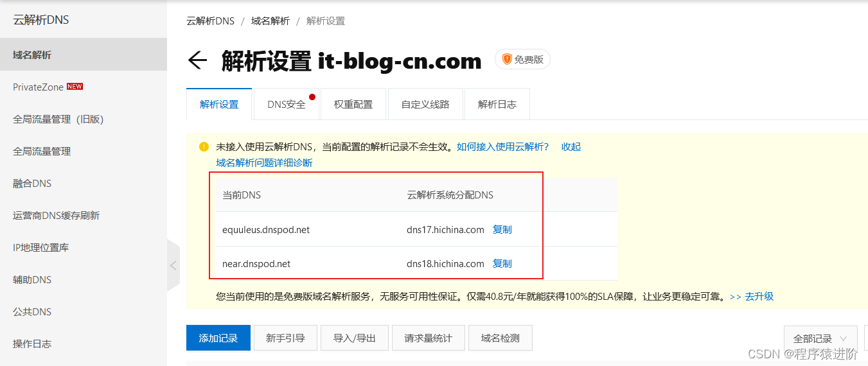The height and width of the screenshot is (366, 868).
Task: Click the orange shield icon in 免费版 badge
Action: [507, 59]
